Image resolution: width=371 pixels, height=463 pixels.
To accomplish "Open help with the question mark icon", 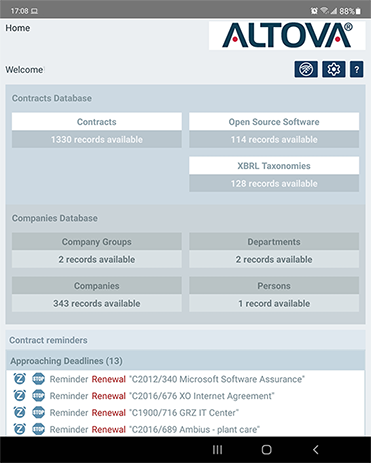I will coord(357,69).
